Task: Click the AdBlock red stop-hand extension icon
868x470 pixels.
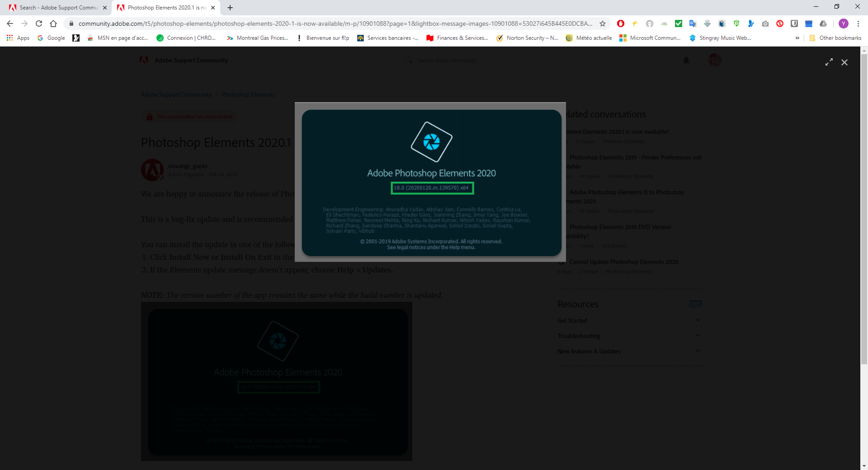Action: click(621, 23)
